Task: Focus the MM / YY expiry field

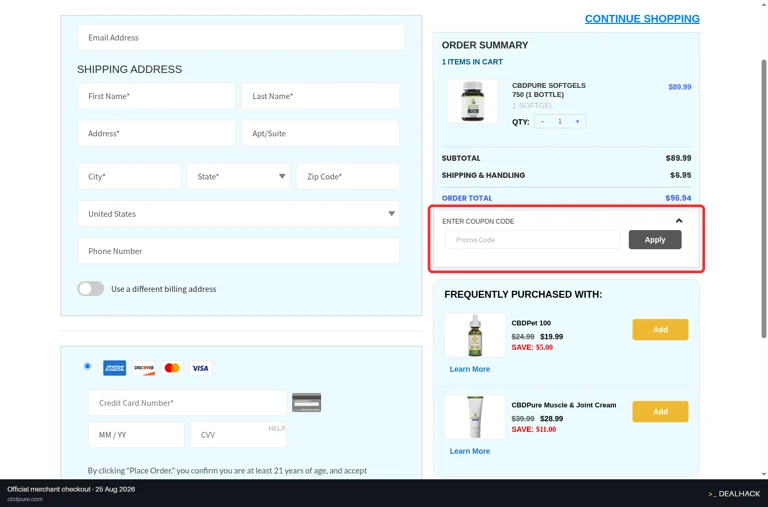Action: pyautogui.click(x=136, y=435)
